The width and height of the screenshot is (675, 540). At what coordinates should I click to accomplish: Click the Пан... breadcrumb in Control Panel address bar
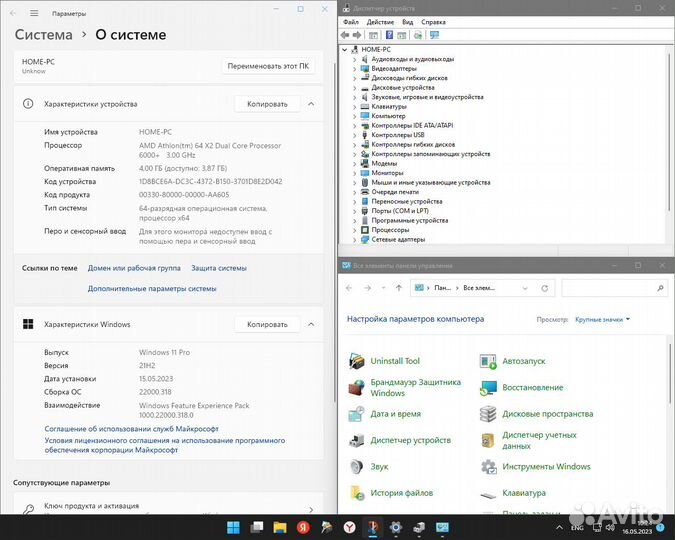(x=443, y=288)
